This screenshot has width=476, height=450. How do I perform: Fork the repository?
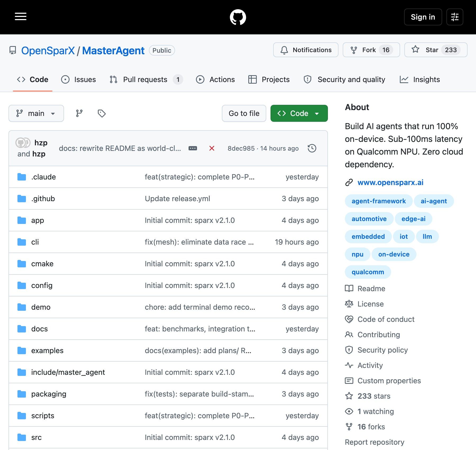point(371,50)
